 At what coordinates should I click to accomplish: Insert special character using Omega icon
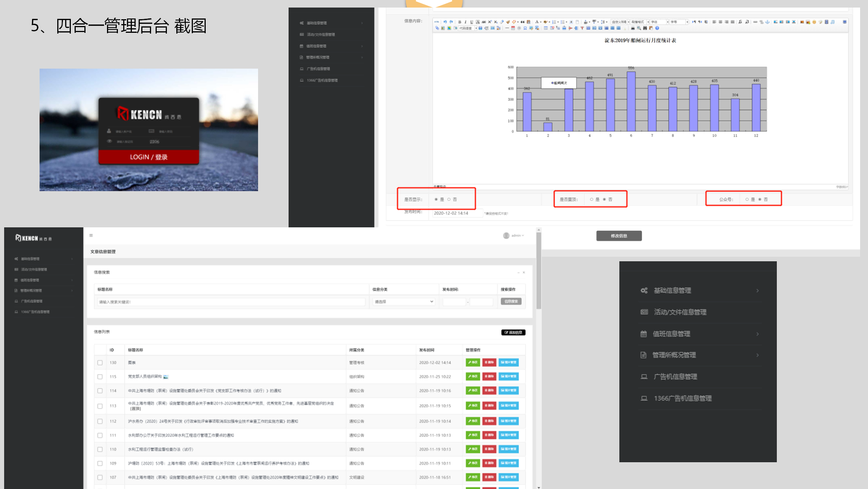525,28
